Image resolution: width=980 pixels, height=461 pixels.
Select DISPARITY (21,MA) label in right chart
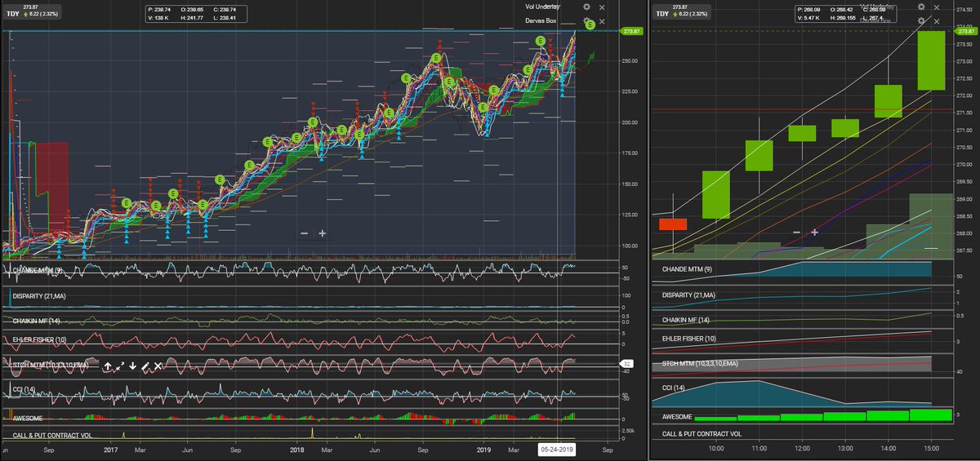pyautogui.click(x=689, y=295)
